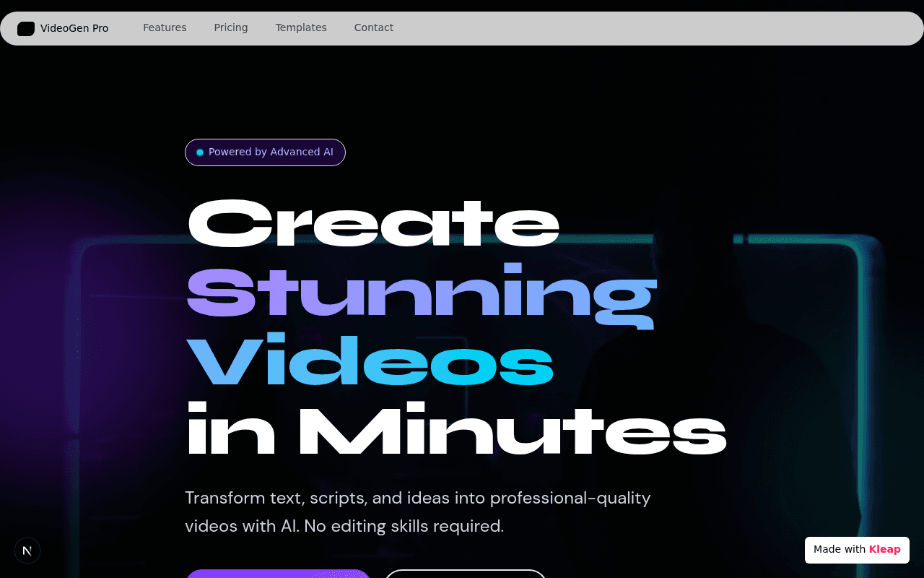Open the Next.js dev tools icon
The image size is (924, 578).
(x=27, y=551)
